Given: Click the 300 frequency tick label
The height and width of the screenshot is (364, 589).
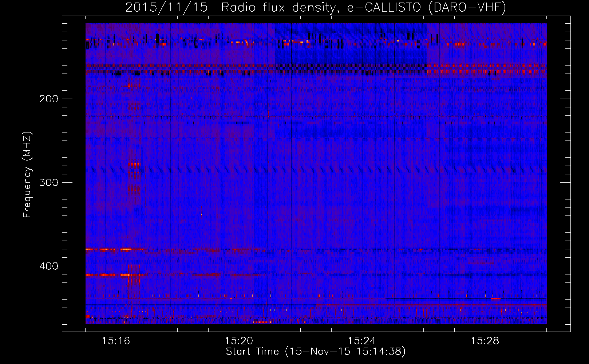Looking at the screenshot, I should click(49, 182).
